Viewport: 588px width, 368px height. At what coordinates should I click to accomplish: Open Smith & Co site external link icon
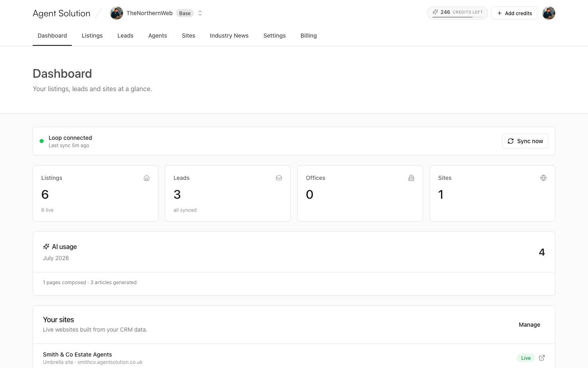coord(542,358)
